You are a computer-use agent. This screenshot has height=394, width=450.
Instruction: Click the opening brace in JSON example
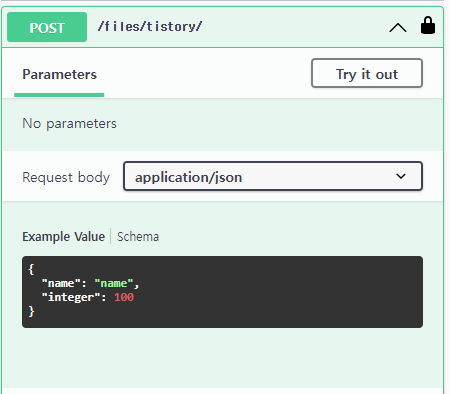[31, 269]
